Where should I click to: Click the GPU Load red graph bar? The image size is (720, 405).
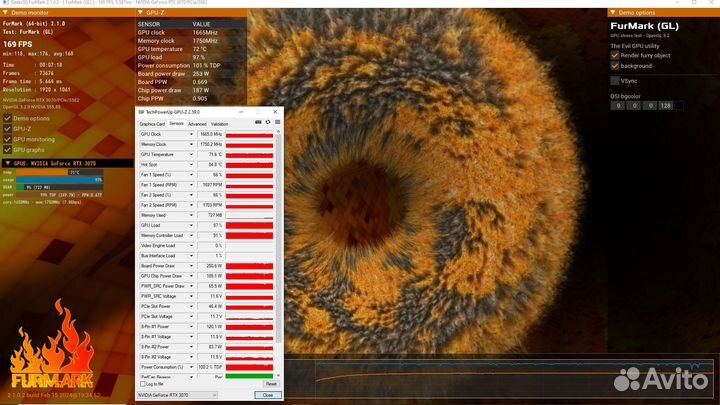point(249,225)
